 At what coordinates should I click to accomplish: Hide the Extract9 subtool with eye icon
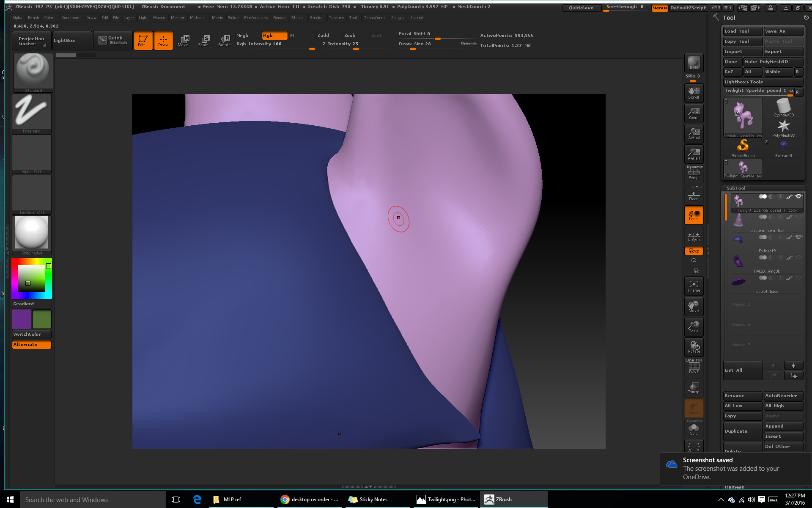[x=798, y=237]
